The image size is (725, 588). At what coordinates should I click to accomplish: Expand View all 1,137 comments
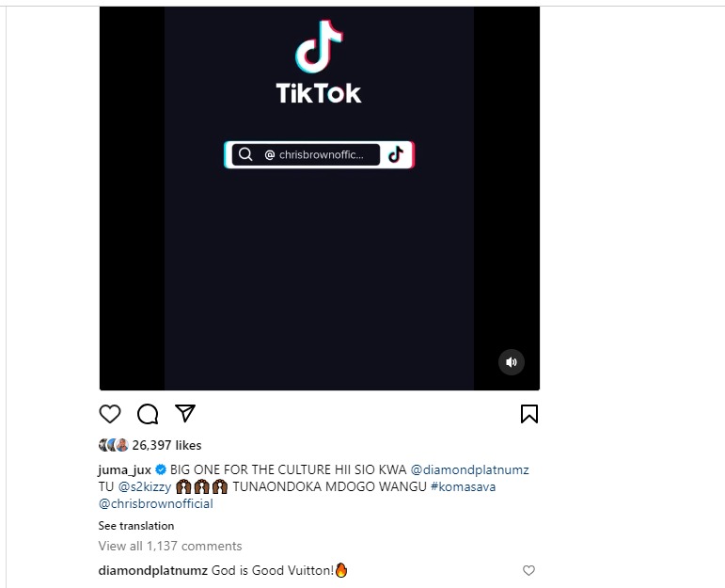pyautogui.click(x=170, y=546)
